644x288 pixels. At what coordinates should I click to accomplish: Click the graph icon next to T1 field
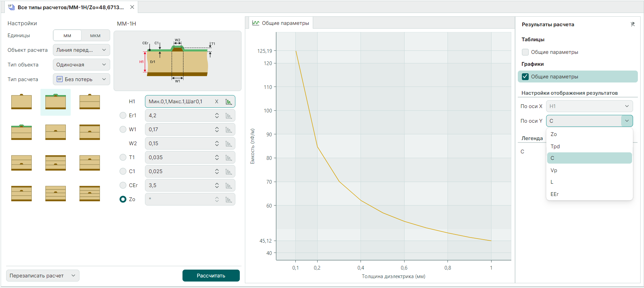[x=229, y=158]
